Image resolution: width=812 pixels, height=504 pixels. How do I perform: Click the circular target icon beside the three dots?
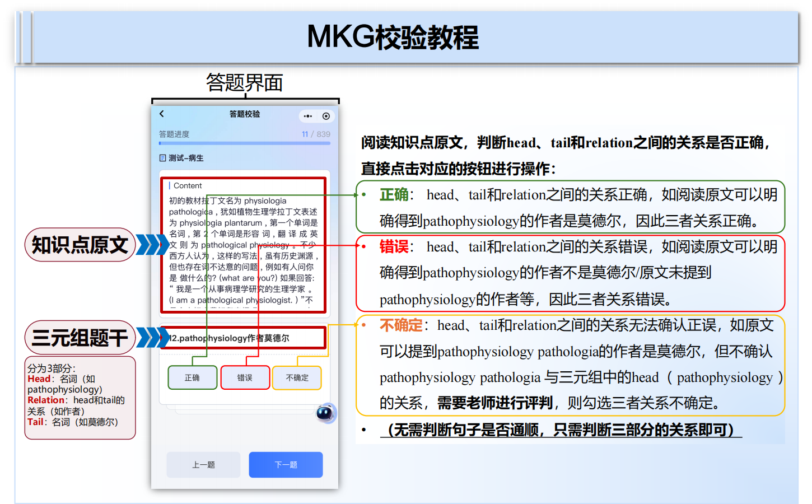click(326, 116)
